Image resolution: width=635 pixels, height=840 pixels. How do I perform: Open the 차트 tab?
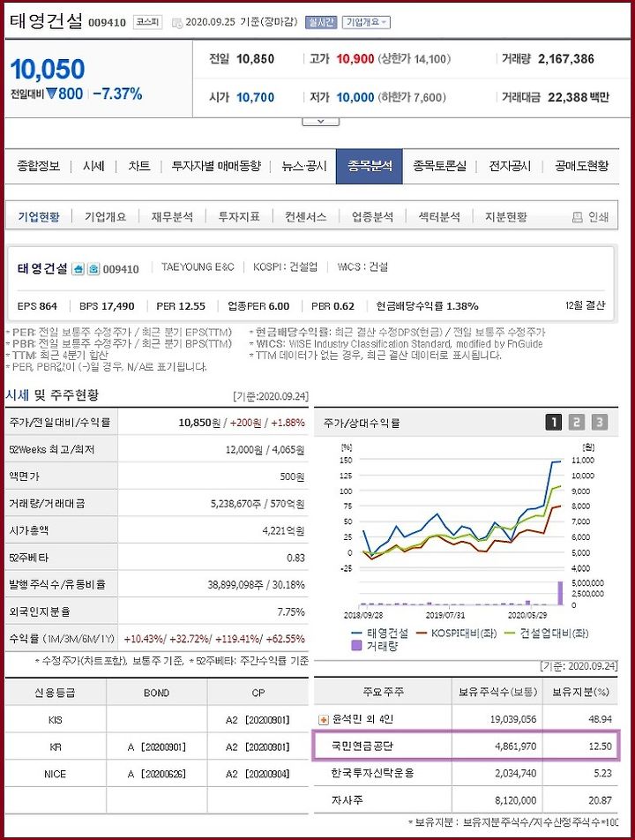[x=139, y=166]
